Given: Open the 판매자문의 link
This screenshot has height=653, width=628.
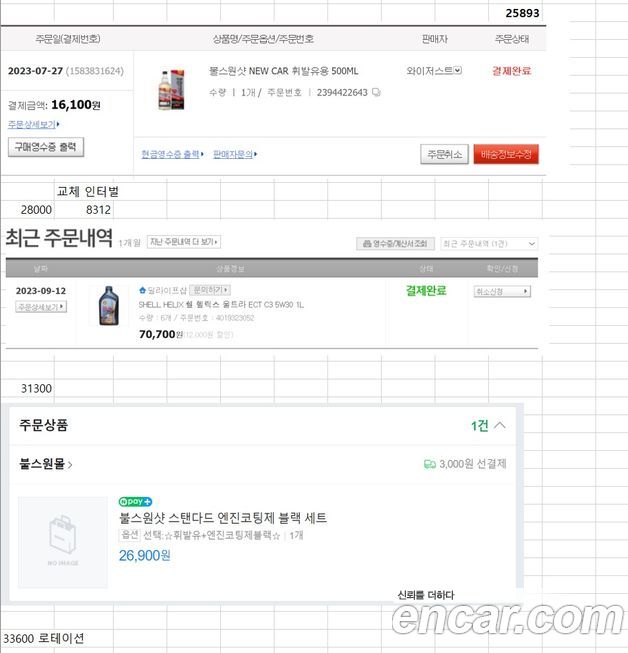Looking at the screenshot, I should (235, 155).
